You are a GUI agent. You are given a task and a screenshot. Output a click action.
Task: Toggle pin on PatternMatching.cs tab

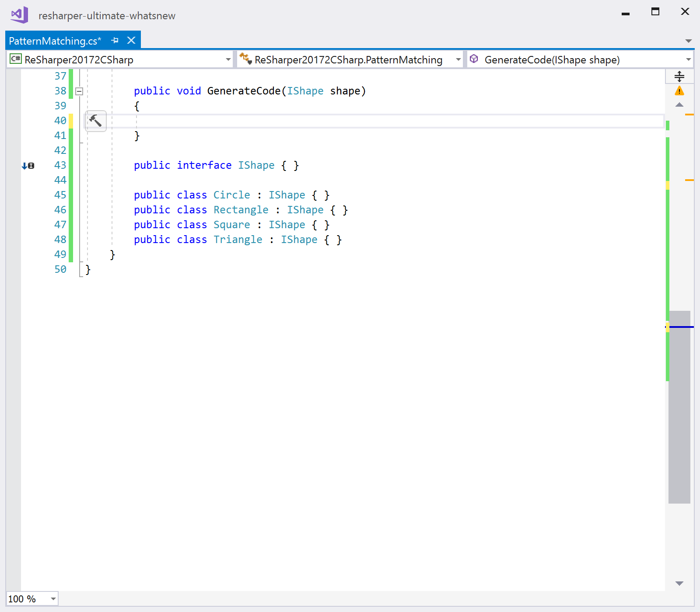tap(115, 41)
